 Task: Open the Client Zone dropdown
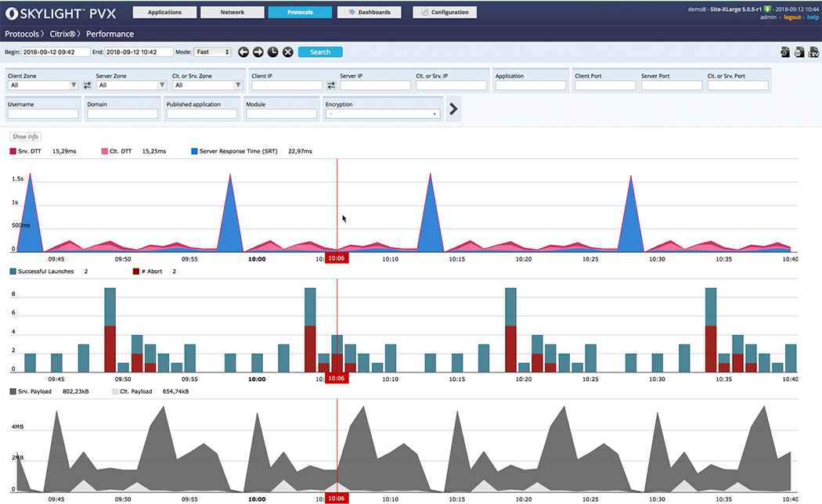pyautogui.click(x=42, y=85)
